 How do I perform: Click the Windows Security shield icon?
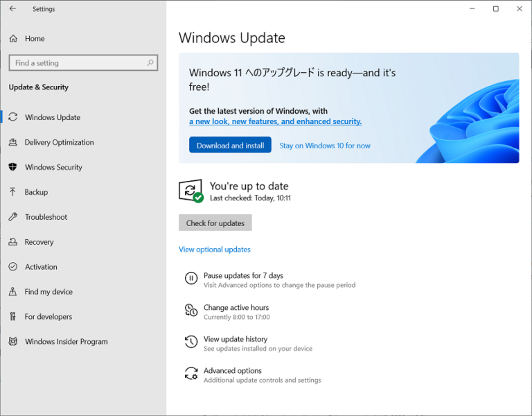(x=13, y=166)
